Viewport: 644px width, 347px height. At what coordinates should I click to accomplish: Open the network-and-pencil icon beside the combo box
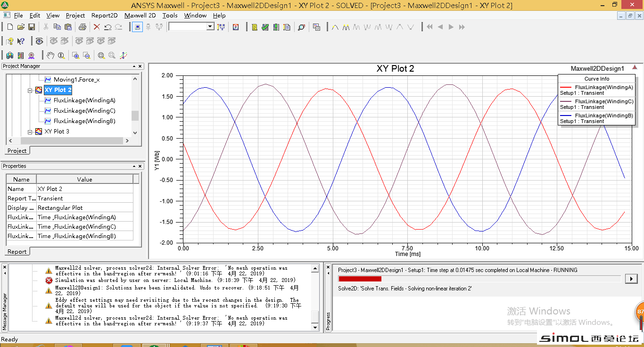221,27
